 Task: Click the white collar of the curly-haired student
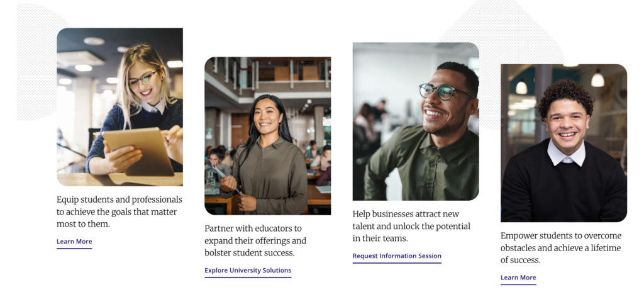(x=565, y=154)
